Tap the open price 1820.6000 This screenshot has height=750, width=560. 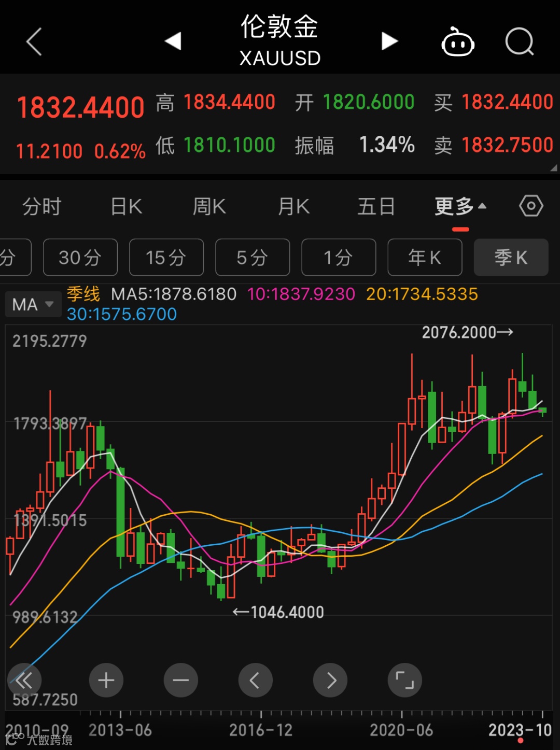[369, 102]
